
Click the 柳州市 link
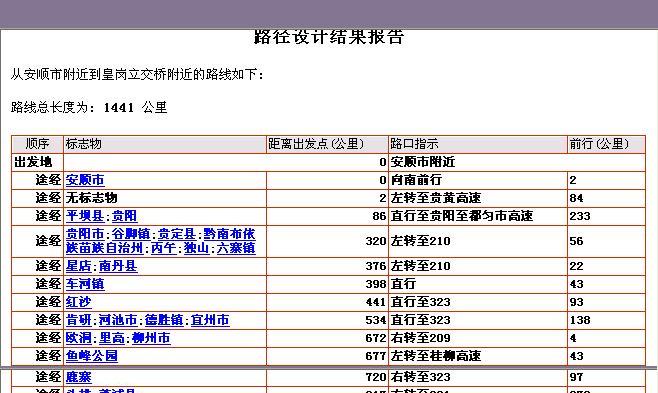click(x=151, y=338)
